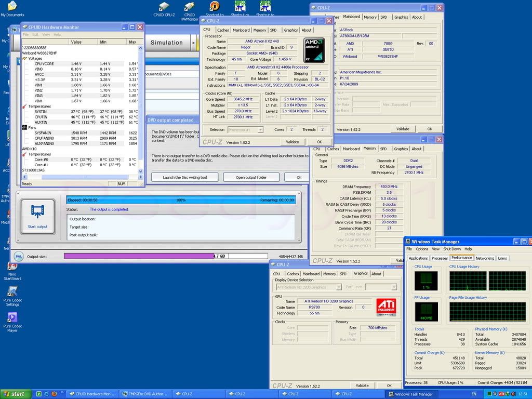Open the Pure Codec Settings desktop icon

12,296
